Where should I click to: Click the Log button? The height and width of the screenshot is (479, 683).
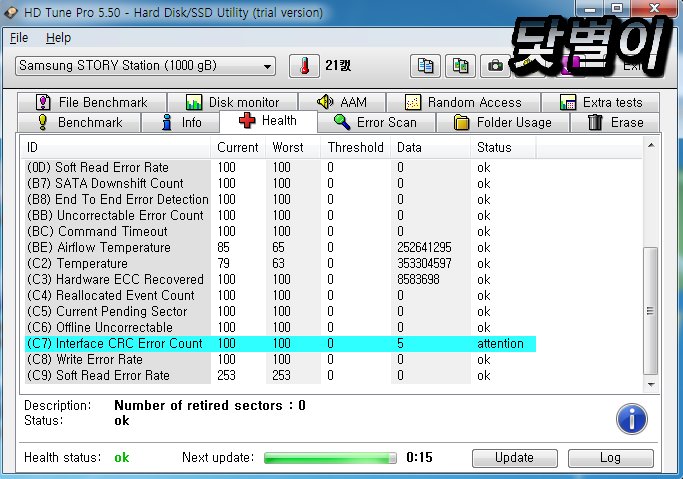(x=611, y=458)
